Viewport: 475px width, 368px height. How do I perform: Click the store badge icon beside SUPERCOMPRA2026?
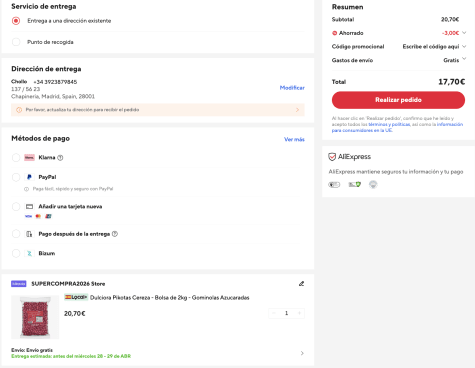19,284
